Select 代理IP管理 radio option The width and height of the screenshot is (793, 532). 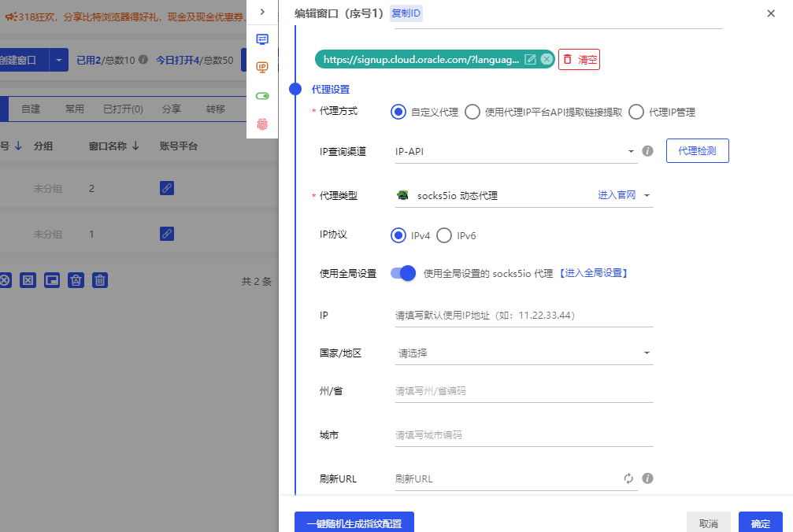[636, 112]
